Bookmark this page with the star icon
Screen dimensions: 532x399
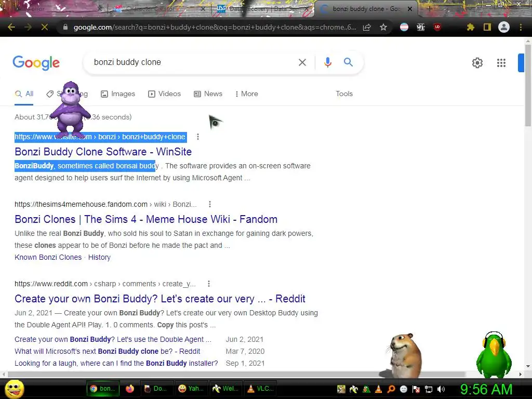coord(383,27)
